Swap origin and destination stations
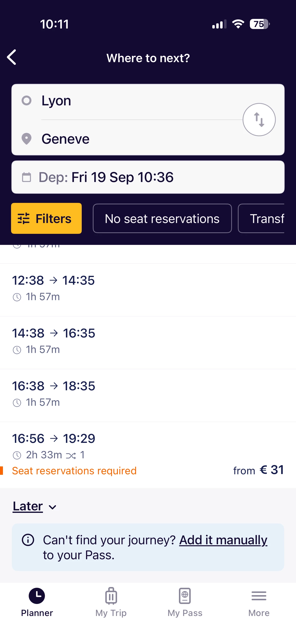Image resolution: width=296 pixels, height=644 pixels. click(x=259, y=120)
